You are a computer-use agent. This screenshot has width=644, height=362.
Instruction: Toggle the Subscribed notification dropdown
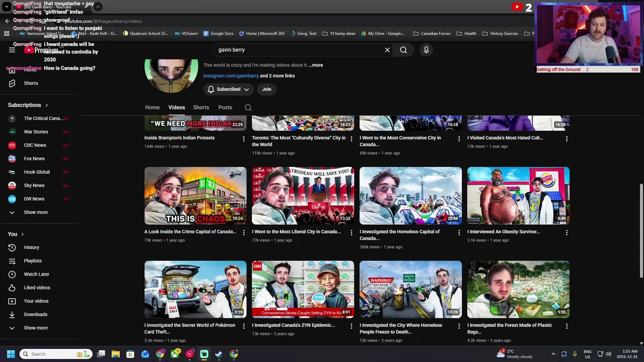(228, 89)
